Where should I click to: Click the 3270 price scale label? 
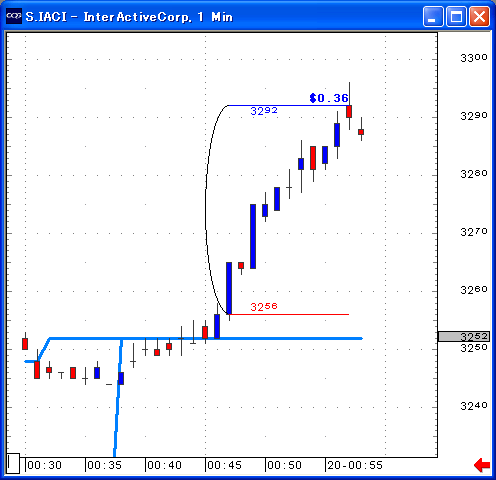tap(474, 232)
